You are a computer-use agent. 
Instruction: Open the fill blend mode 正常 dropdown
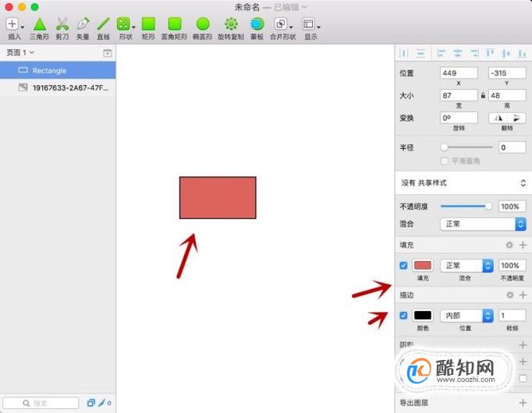pos(466,265)
